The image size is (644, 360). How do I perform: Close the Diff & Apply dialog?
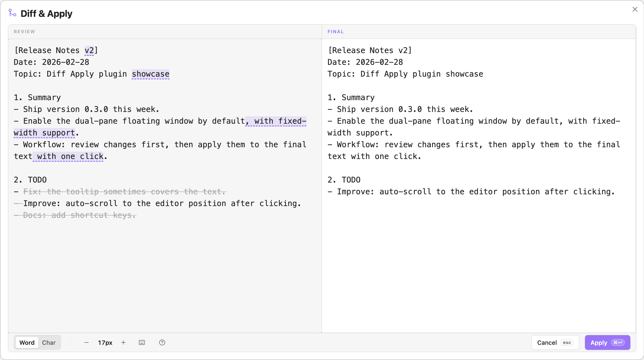tap(635, 9)
